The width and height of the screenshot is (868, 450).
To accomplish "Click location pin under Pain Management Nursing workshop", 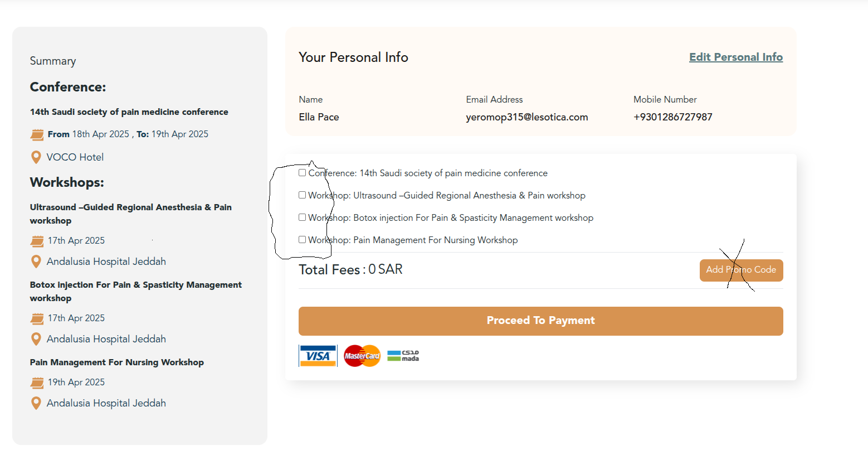I will (x=36, y=403).
